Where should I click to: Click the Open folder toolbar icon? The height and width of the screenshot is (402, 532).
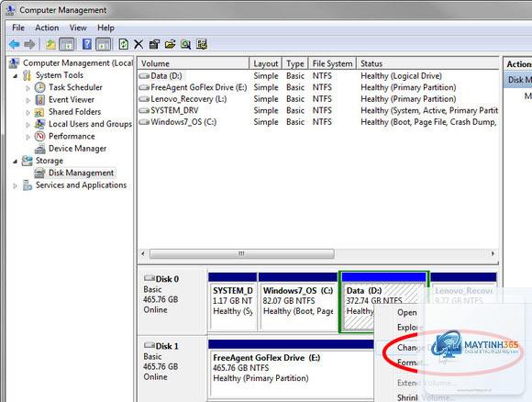(170, 44)
